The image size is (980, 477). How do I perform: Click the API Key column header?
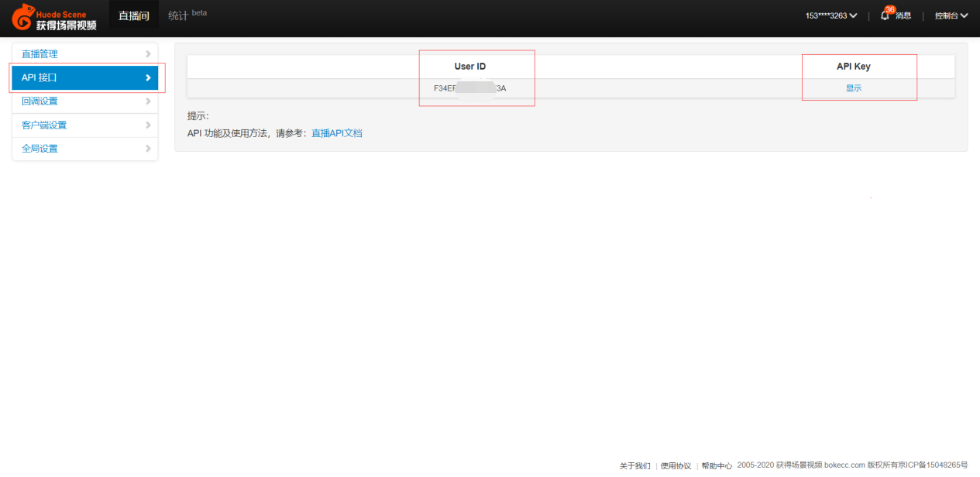point(854,67)
